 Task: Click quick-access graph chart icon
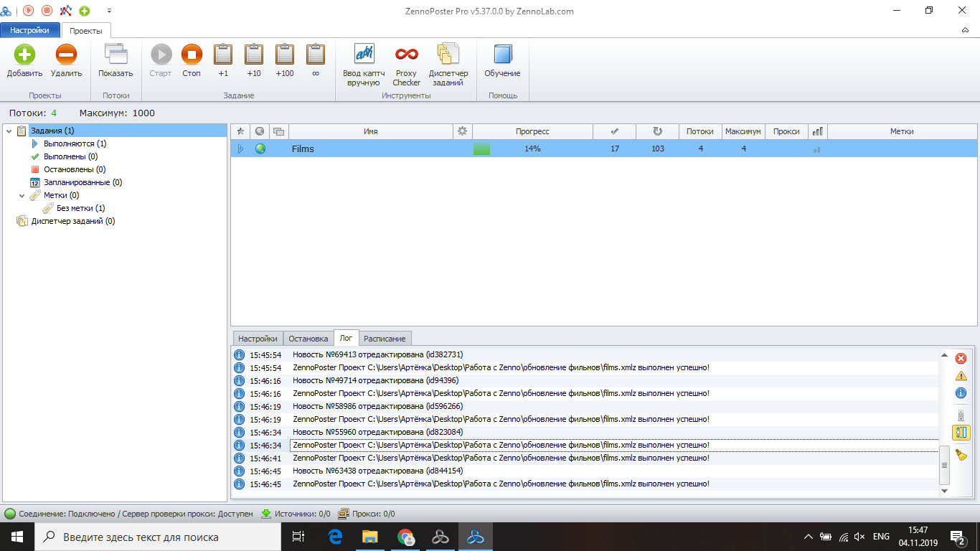(x=65, y=11)
